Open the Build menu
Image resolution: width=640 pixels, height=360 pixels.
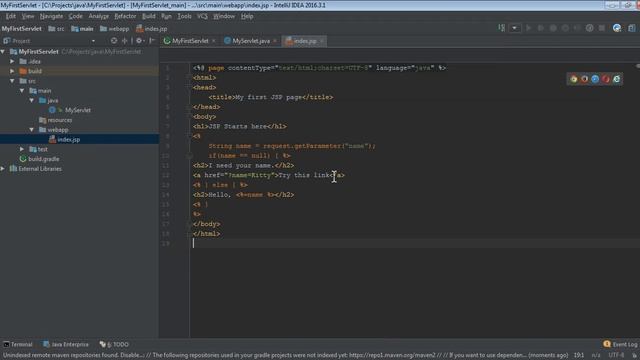point(149,16)
